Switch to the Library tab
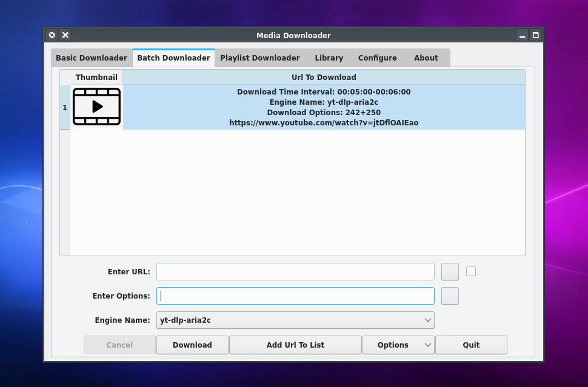Image resolution: width=588 pixels, height=387 pixels. pos(329,58)
